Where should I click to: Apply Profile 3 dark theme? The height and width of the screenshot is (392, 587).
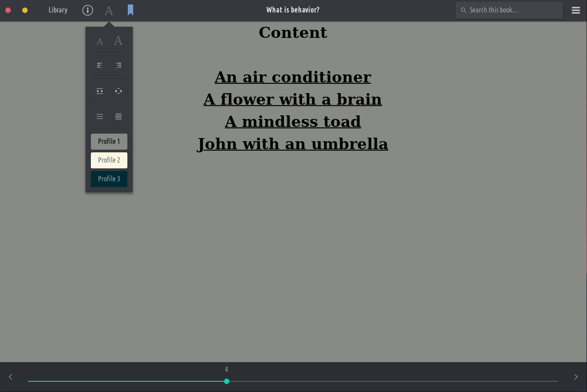coord(109,179)
